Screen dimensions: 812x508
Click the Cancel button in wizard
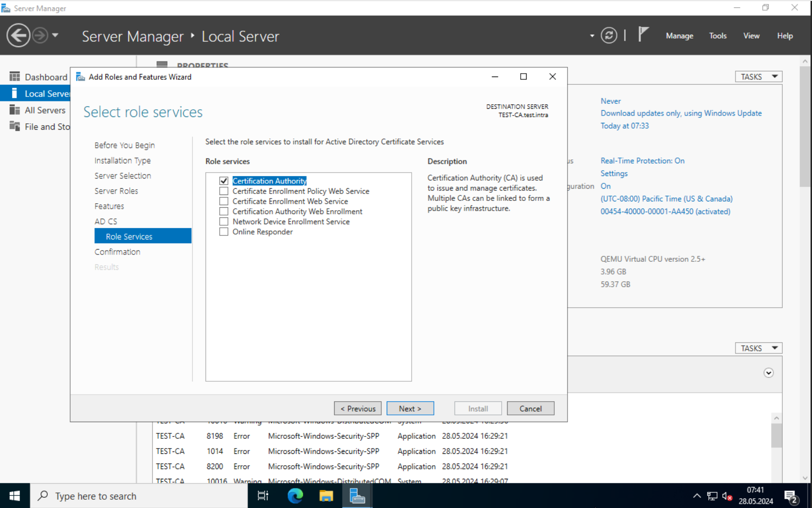coord(530,409)
